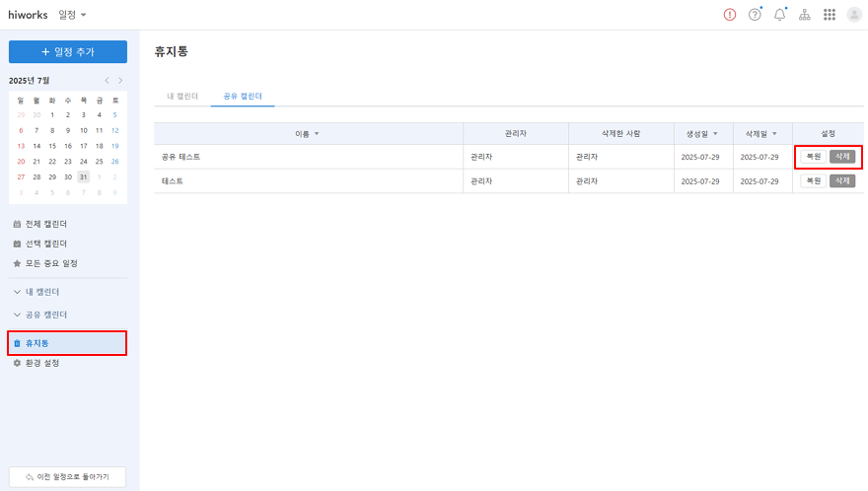Go to next month in mini calendar
Viewport: 868px width, 491px height.
[120, 80]
